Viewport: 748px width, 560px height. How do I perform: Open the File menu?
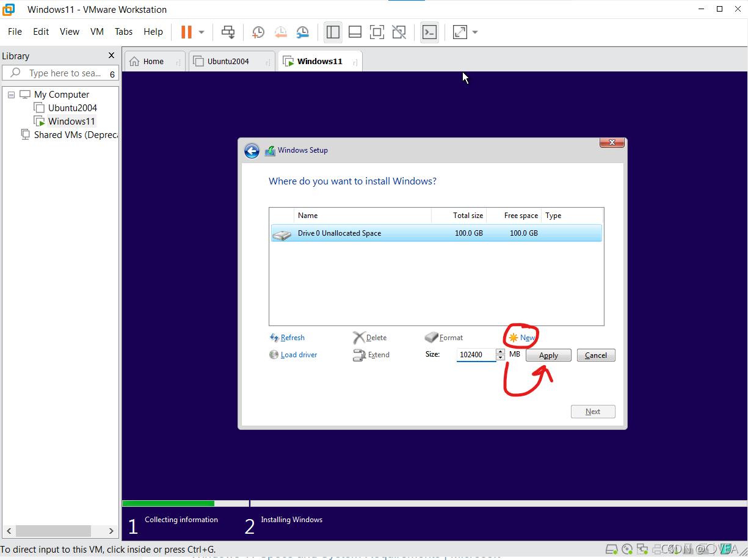tap(15, 32)
